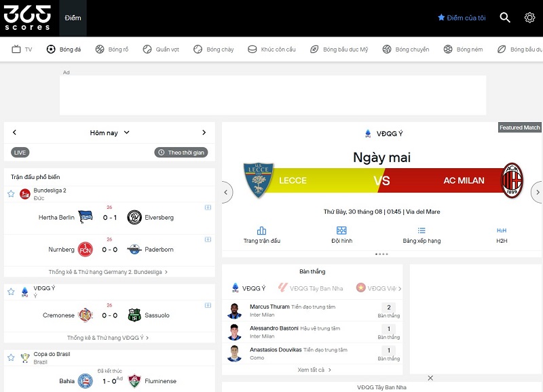Image resolution: width=543 pixels, height=392 pixels.
Task: Open lineup icon for Hertha Berlin match
Action: click(208, 208)
